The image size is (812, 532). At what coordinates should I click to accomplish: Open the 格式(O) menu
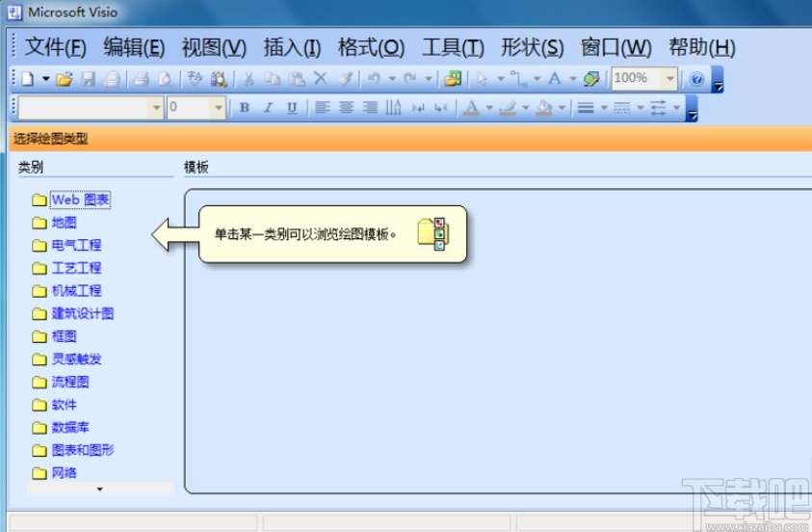(371, 47)
